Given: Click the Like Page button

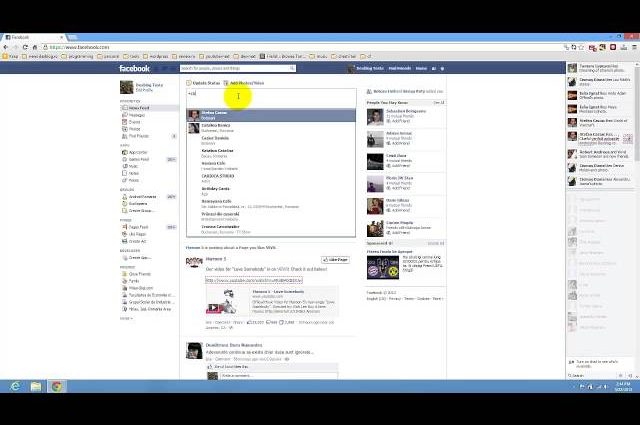Looking at the screenshot, I should coord(336,260).
